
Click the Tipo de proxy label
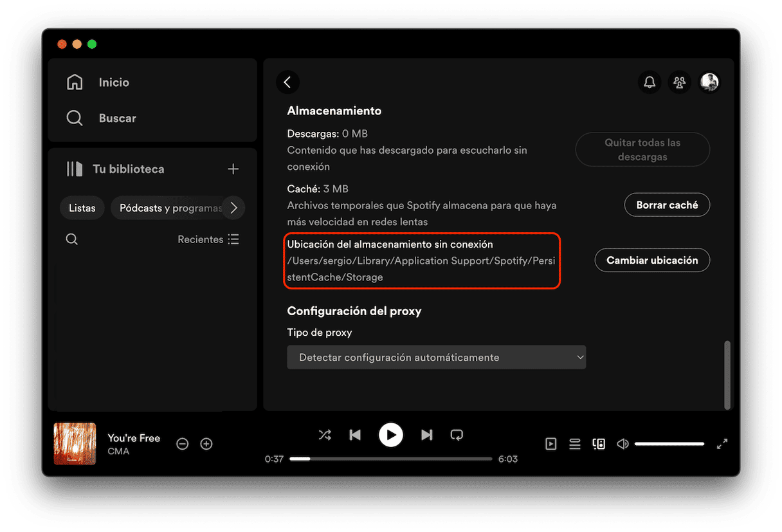click(x=320, y=333)
